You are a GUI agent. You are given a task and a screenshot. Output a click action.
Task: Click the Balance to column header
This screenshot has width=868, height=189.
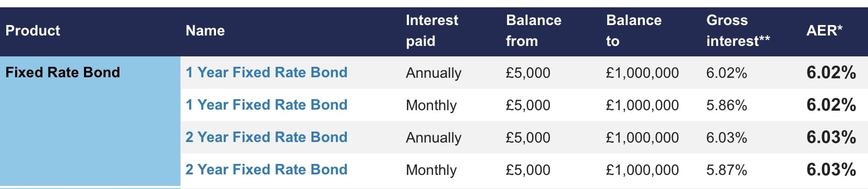tap(634, 31)
